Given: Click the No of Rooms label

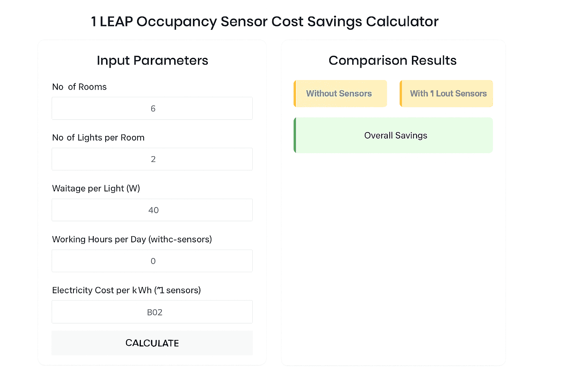Looking at the screenshot, I should [x=79, y=87].
